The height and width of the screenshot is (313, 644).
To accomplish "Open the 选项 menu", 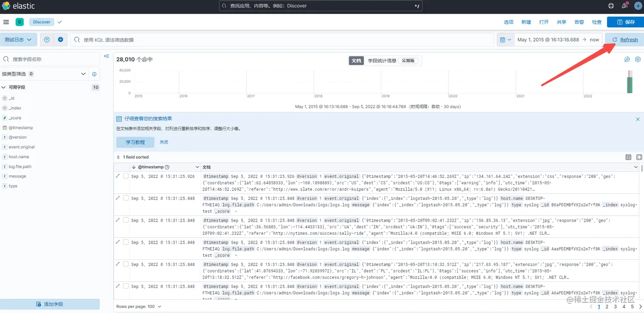I will (x=509, y=22).
